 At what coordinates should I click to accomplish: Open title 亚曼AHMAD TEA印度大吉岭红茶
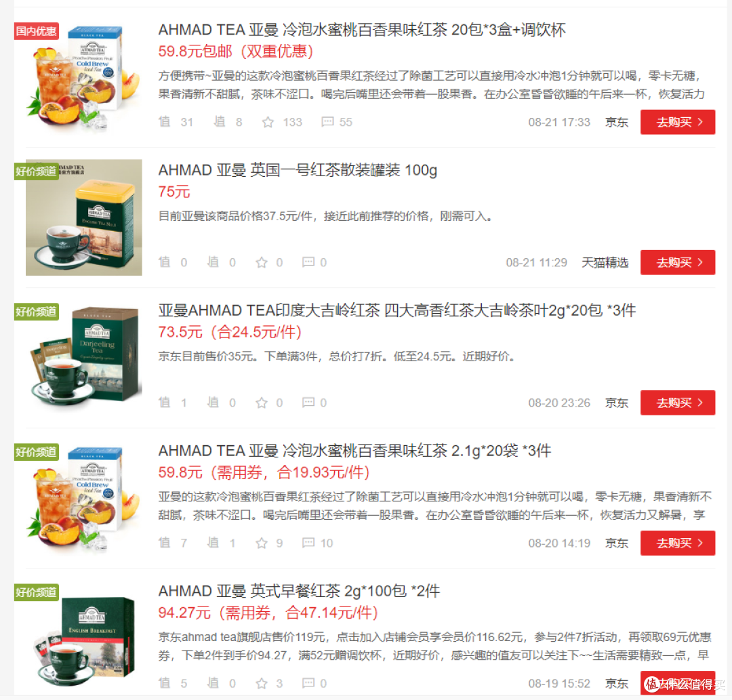tap(396, 310)
